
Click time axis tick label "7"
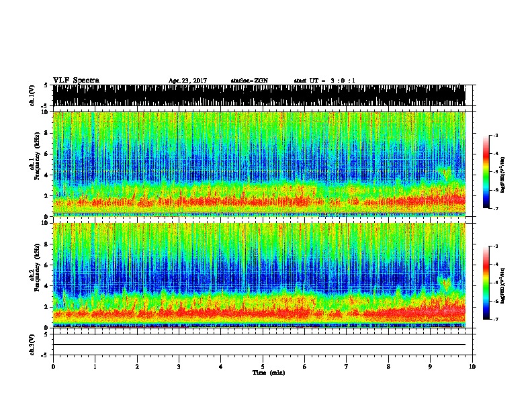(347, 367)
